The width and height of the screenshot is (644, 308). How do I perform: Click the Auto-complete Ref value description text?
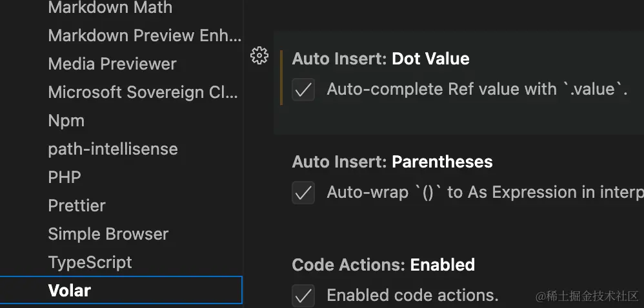coord(477,89)
